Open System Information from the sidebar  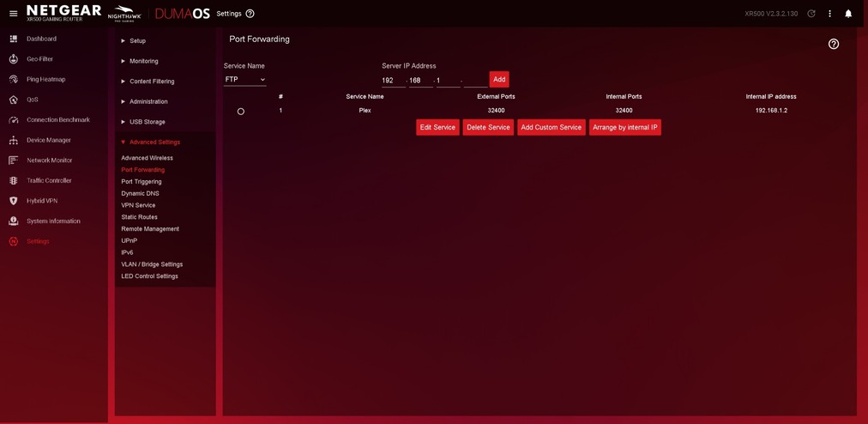[x=53, y=221]
